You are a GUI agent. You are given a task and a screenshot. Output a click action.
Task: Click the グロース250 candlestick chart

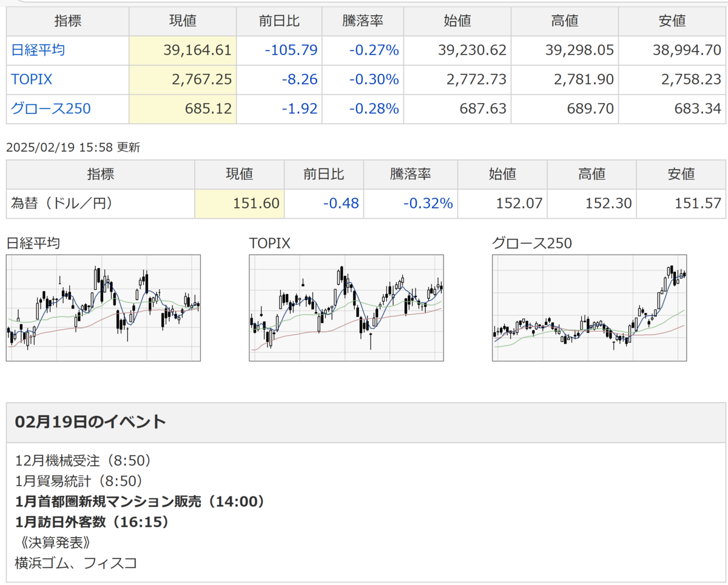click(590, 308)
